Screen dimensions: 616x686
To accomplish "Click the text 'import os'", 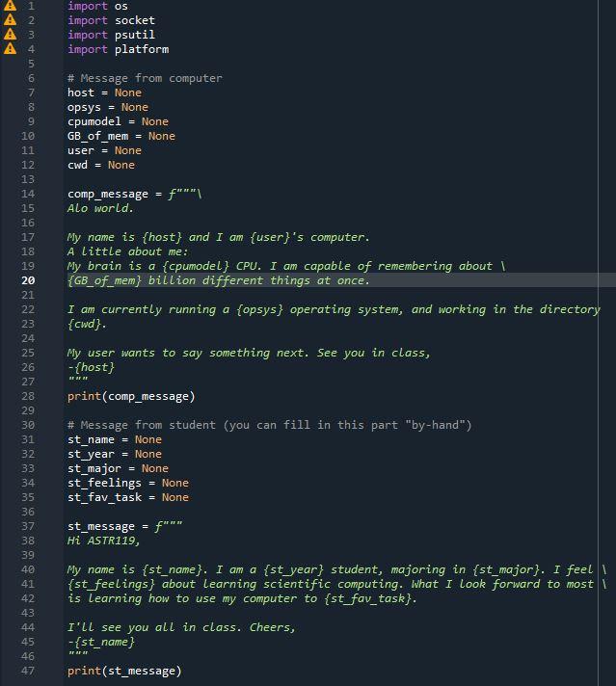I will (97, 6).
